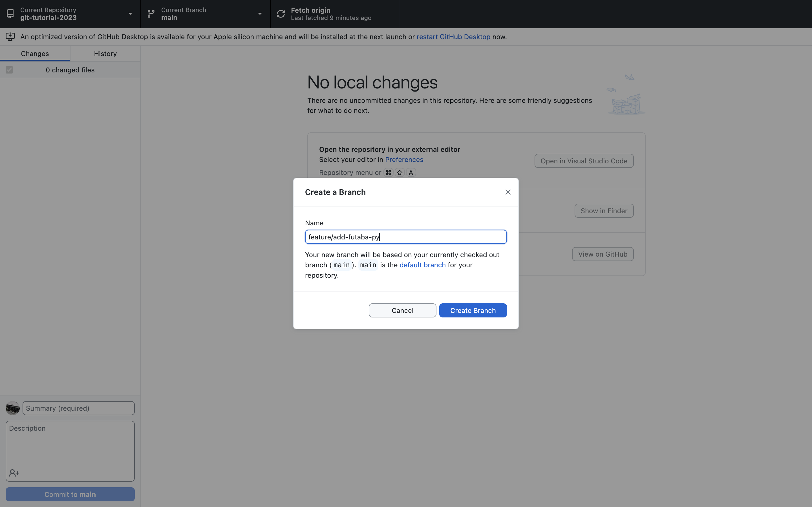The image size is (812, 507).
Task: Cancel the branch creation dialog
Action: [402, 310]
